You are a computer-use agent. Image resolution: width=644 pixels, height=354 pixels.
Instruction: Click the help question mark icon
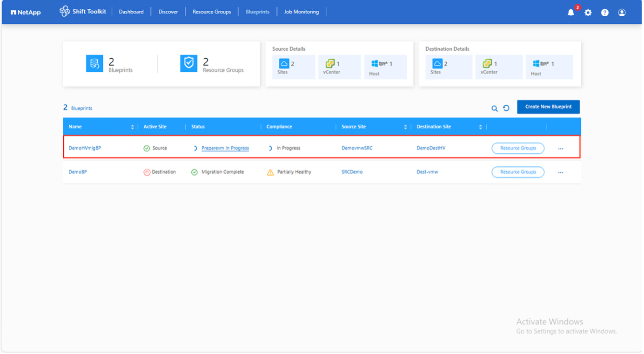604,13
